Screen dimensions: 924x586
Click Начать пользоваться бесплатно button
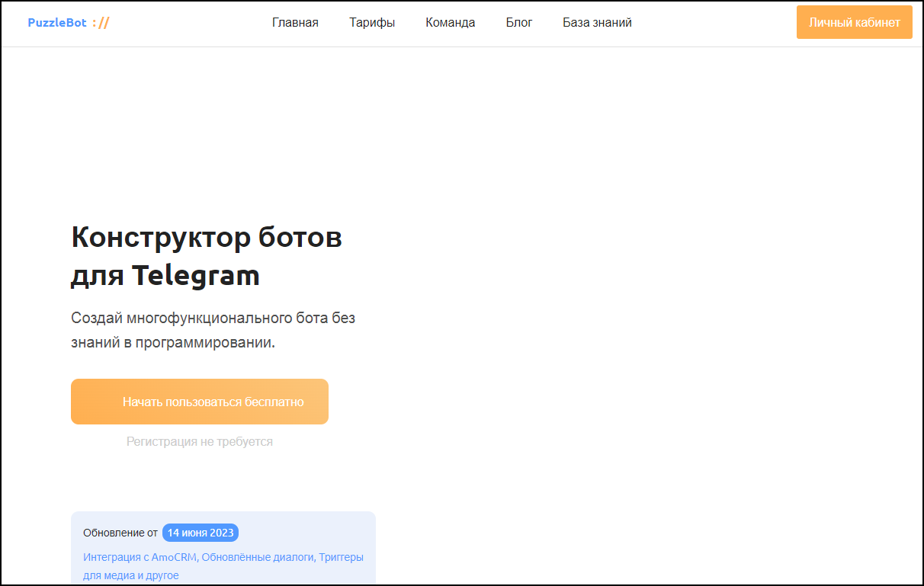pyautogui.click(x=200, y=402)
